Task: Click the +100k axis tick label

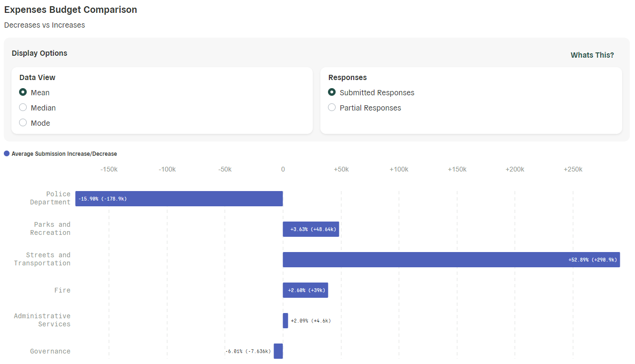Action: 399,170
